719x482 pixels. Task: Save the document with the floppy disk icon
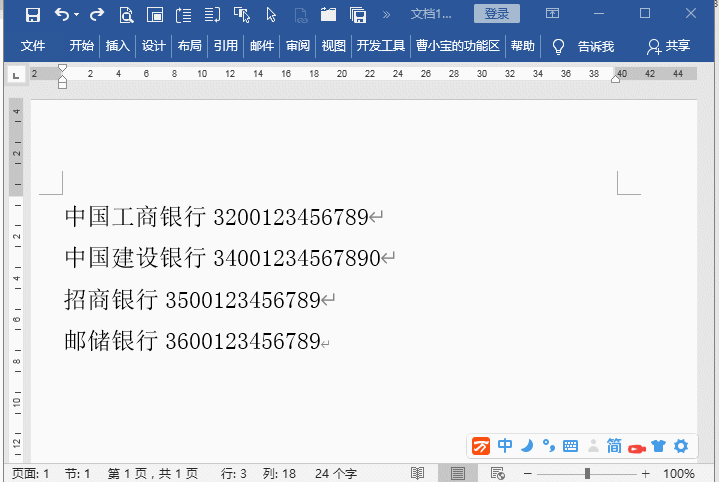pos(33,15)
